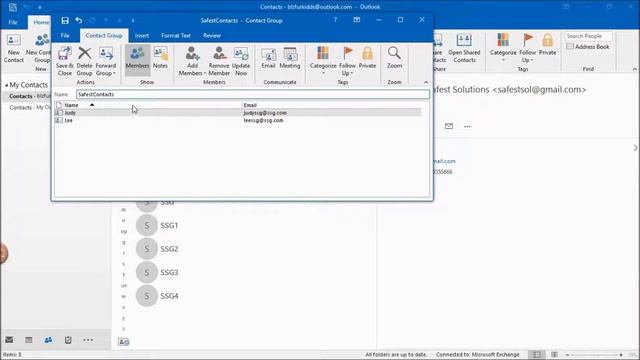Toggle Private lock in contact group window
640x360 pixels.
pyautogui.click(x=367, y=58)
